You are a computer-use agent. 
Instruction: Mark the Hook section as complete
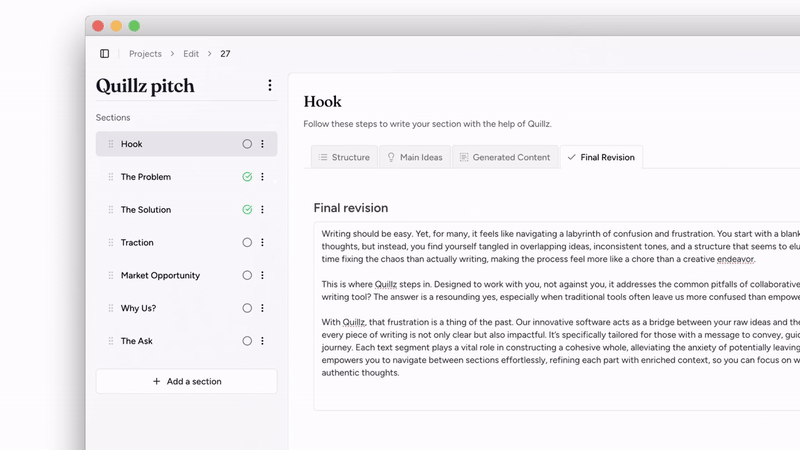click(x=247, y=144)
